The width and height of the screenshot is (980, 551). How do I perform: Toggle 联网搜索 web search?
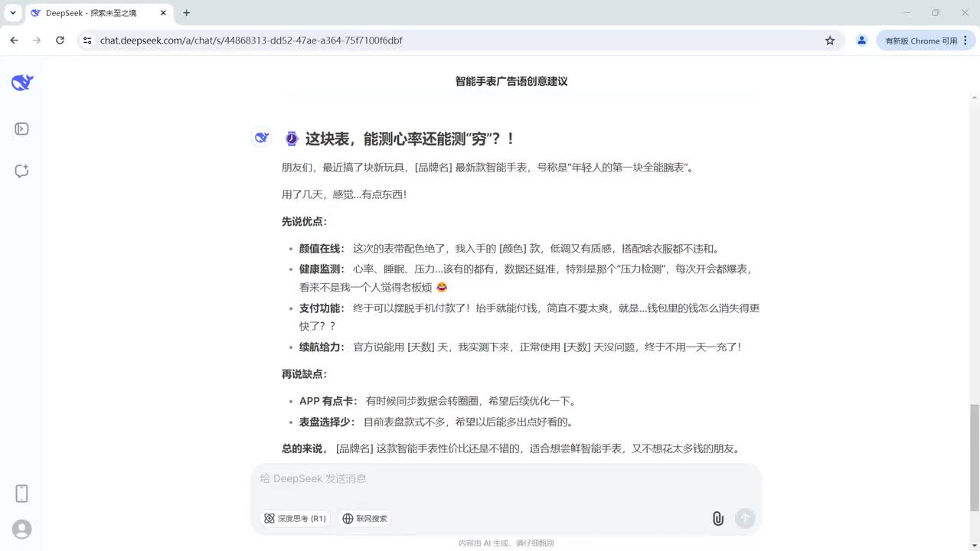coord(364,518)
